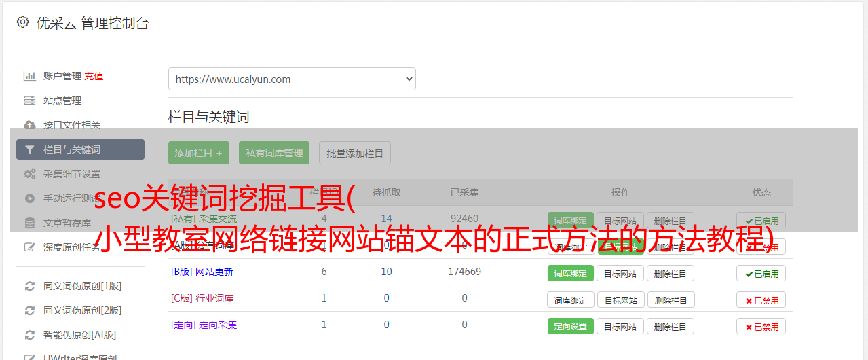Image resolution: width=868 pixels, height=360 pixels.
Task: Open 智能伪原创[AI版] in the sidebar
Action: pos(80,335)
